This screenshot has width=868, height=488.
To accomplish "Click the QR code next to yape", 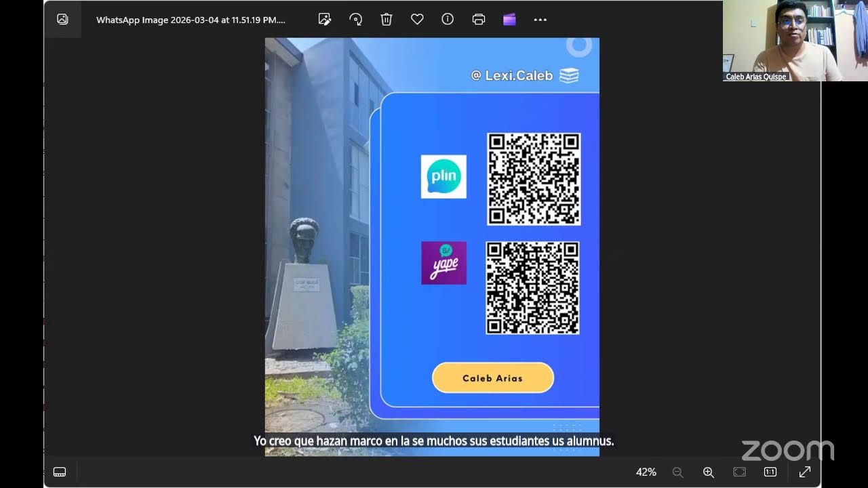I will (x=533, y=287).
